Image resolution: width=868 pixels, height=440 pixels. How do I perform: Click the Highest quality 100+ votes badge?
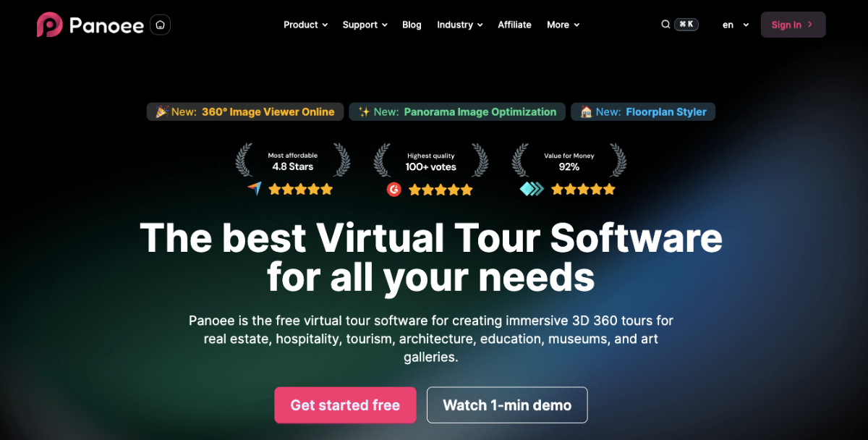(x=430, y=161)
